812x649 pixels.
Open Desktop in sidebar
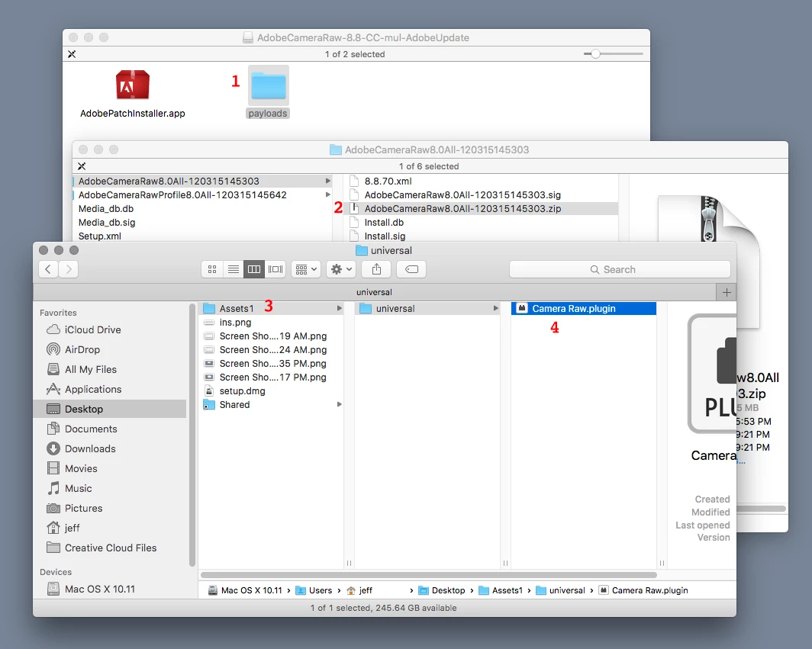[110, 409]
